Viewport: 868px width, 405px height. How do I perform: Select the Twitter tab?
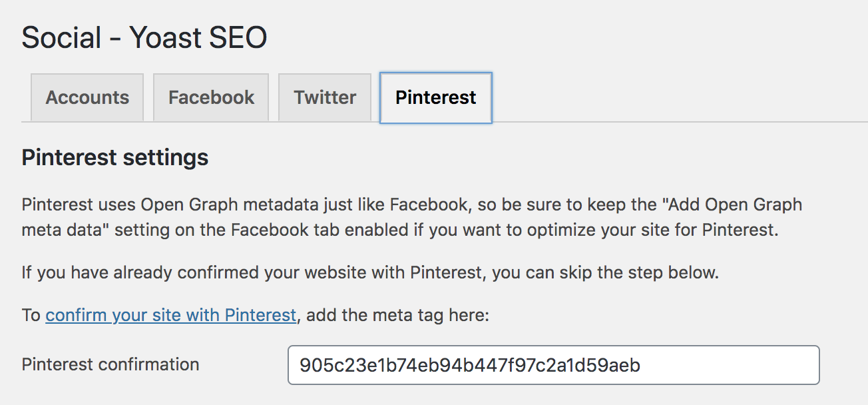click(x=325, y=98)
